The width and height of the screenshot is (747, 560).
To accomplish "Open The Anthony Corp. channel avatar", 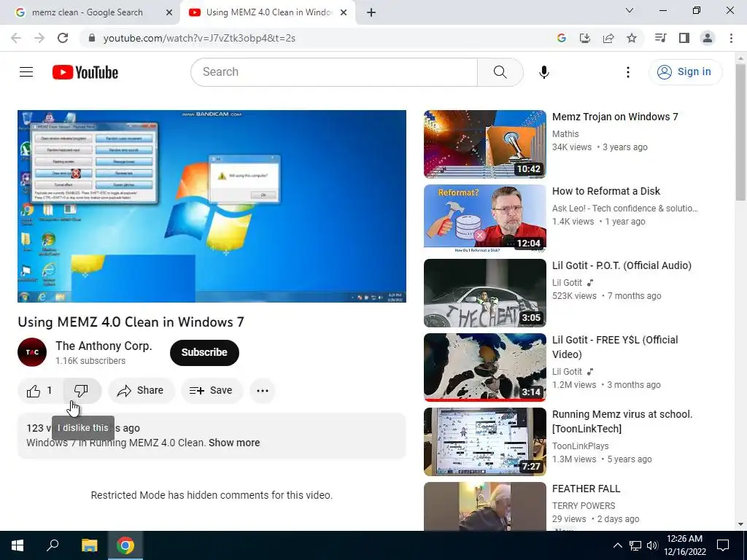I will coord(32,352).
